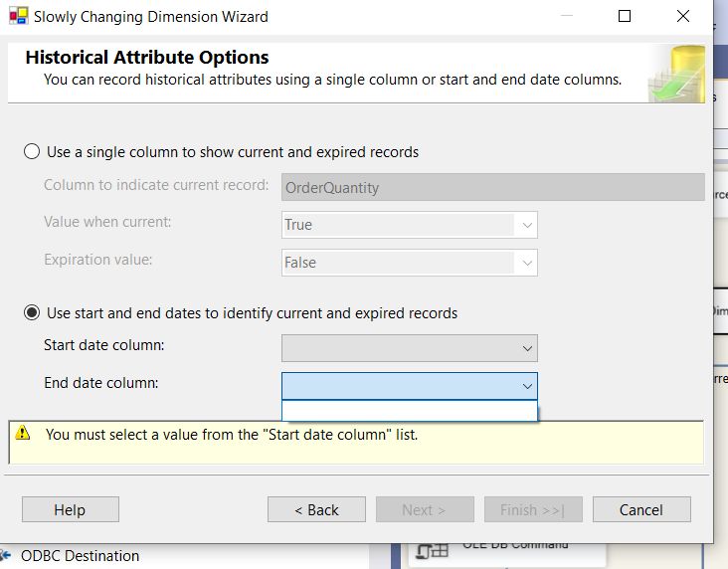Collapse the End date column dropdown
This screenshot has height=569, width=728.
coord(527,385)
